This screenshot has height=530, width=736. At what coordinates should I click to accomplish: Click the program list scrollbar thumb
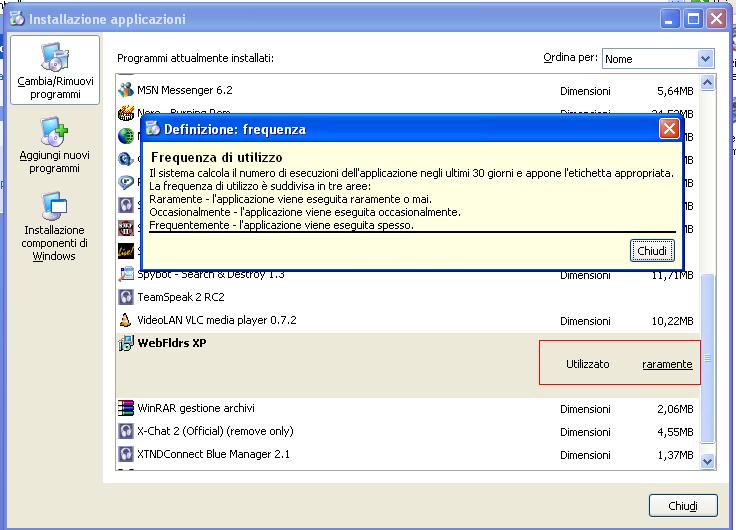707,358
